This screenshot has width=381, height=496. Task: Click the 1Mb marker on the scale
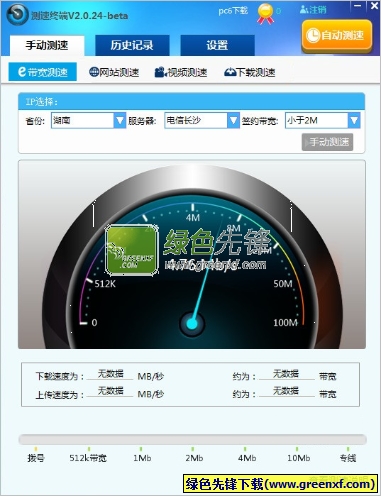click(142, 458)
